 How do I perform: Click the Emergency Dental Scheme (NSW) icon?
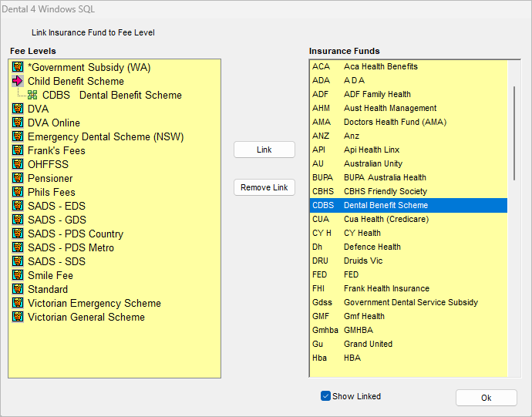(x=18, y=136)
